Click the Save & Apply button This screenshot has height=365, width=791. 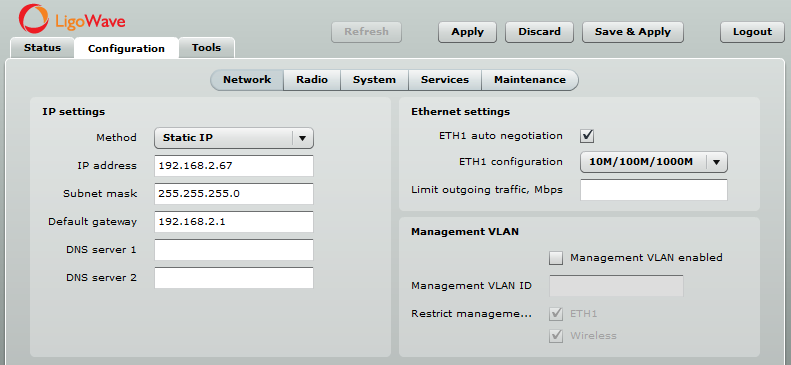pyautogui.click(x=633, y=32)
